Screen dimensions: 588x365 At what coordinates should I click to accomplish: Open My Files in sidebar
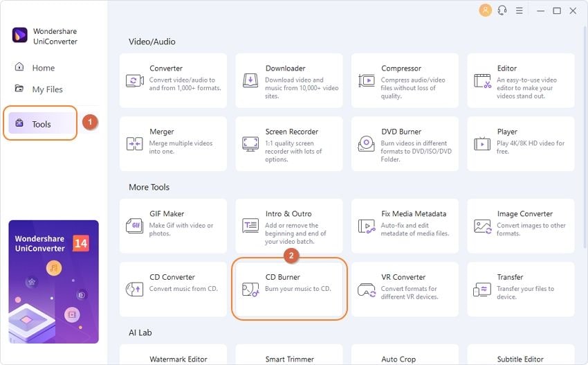47,89
